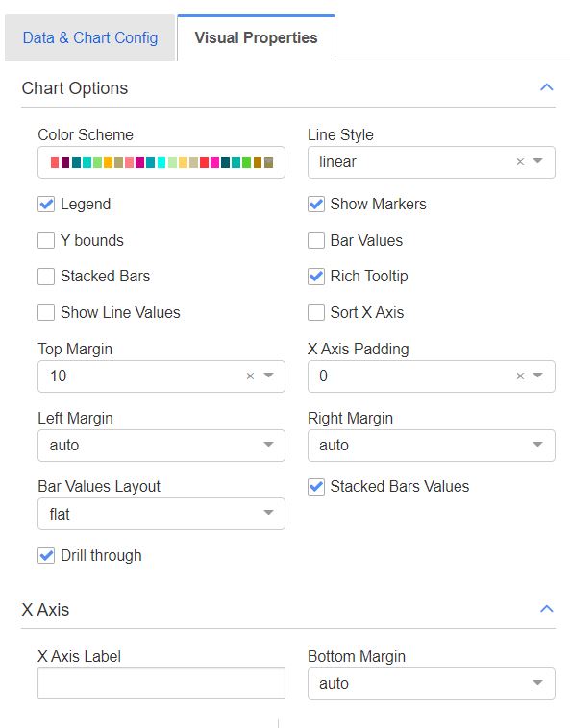
Task: Check the Bar Values option
Action: click(316, 240)
